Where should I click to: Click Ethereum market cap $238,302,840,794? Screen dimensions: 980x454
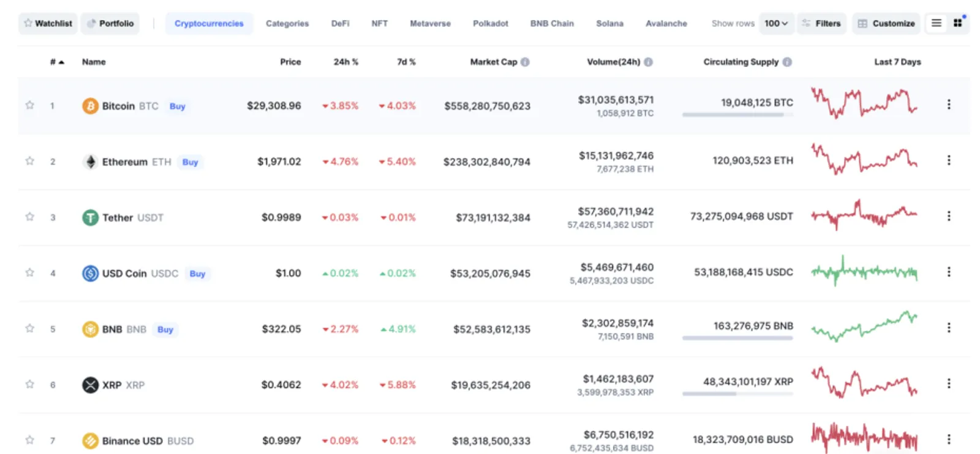[x=487, y=162]
